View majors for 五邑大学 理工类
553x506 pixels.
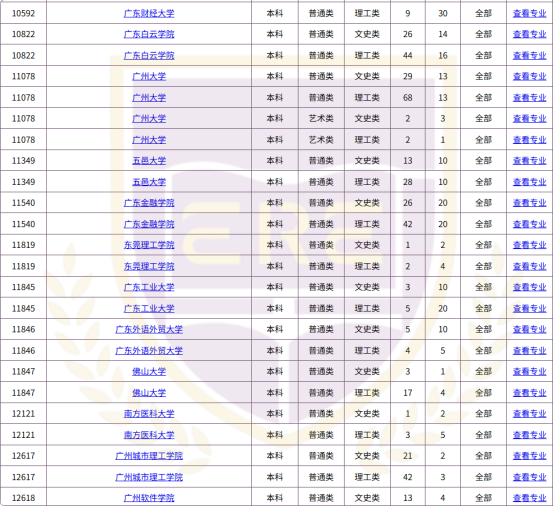529,182
